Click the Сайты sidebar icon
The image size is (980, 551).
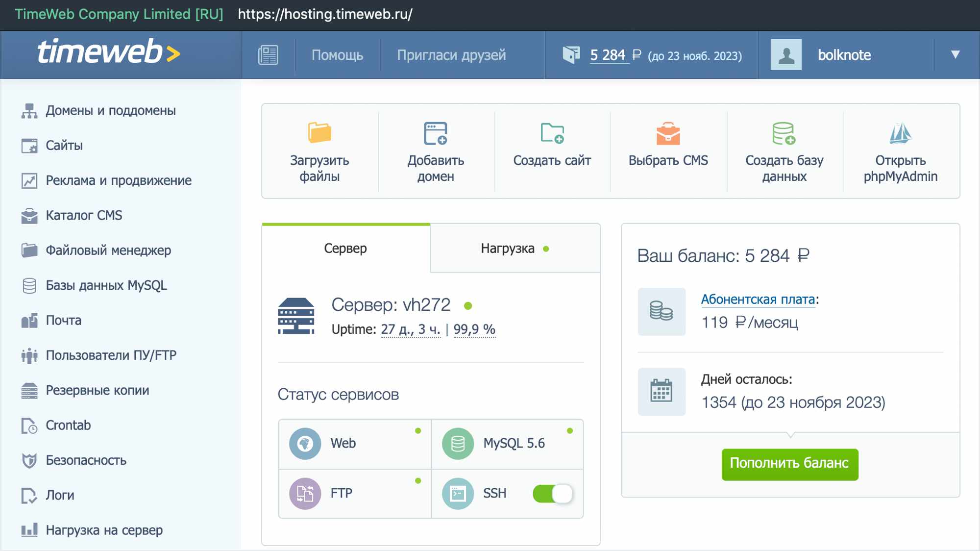[29, 146]
